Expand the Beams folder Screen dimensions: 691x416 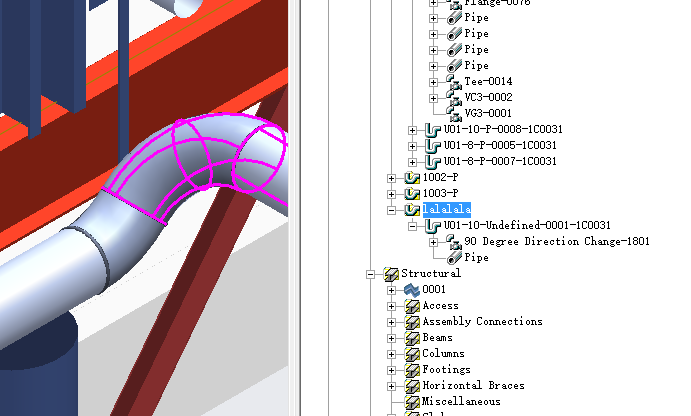click(x=391, y=338)
